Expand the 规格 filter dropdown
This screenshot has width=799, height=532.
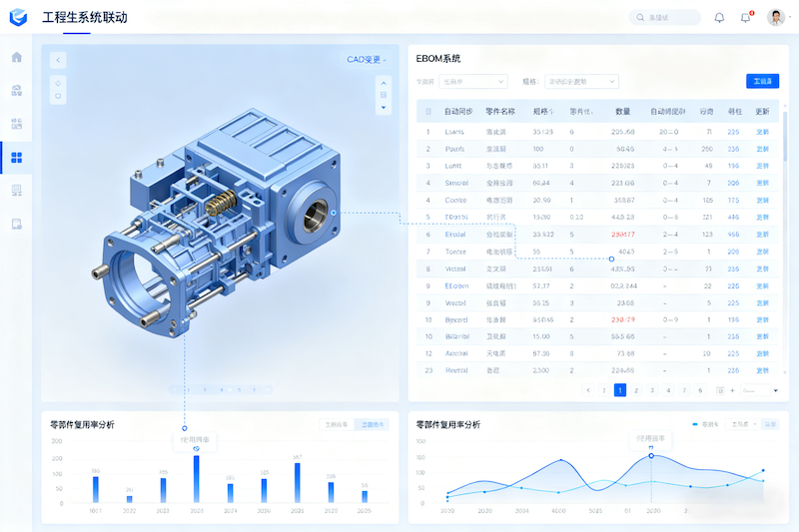581,81
